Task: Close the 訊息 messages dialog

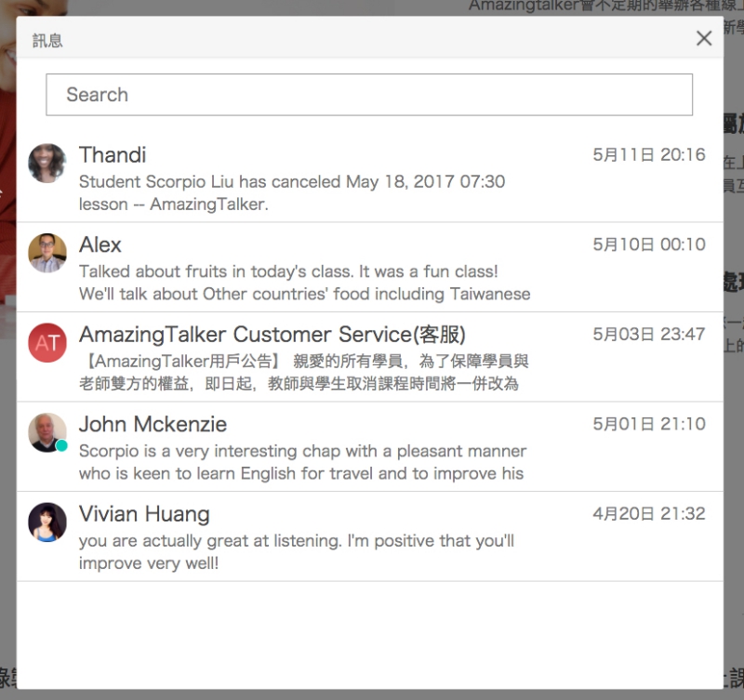Action: tap(704, 38)
